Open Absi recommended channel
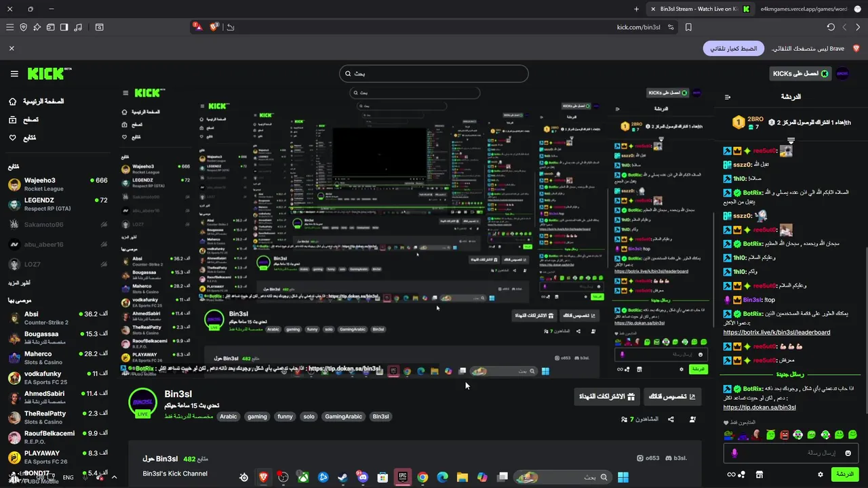The height and width of the screenshot is (488, 868). point(58,318)
